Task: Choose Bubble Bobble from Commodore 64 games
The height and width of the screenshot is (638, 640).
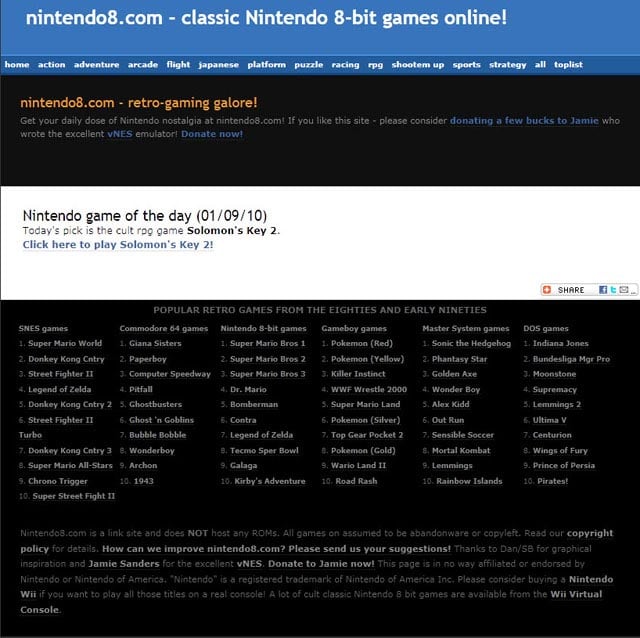Action: [158, 435]
